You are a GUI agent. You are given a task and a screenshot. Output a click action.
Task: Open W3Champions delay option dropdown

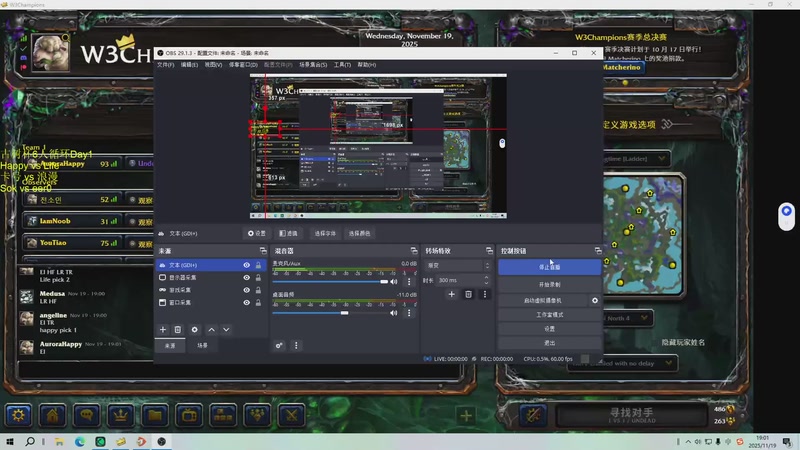622,363
